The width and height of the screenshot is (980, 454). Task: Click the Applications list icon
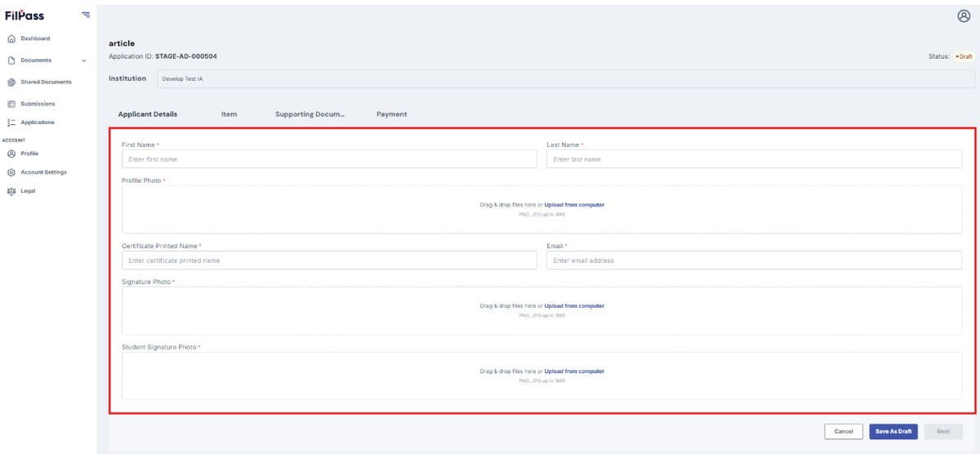[11, 122]
